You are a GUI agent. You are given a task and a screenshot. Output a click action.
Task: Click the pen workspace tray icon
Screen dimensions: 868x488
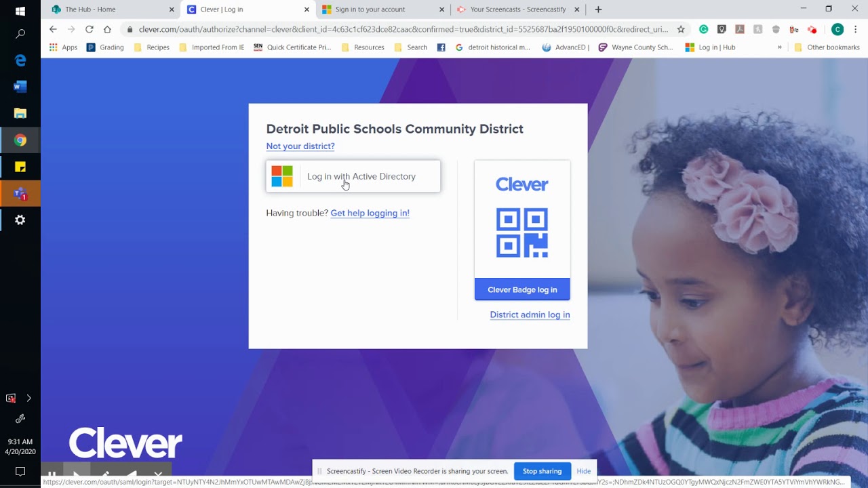coord(20,419)
